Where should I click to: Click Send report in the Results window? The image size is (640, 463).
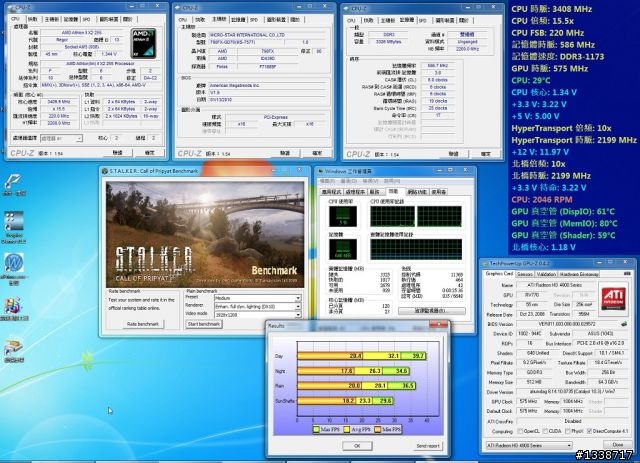(x=427, y=446)
